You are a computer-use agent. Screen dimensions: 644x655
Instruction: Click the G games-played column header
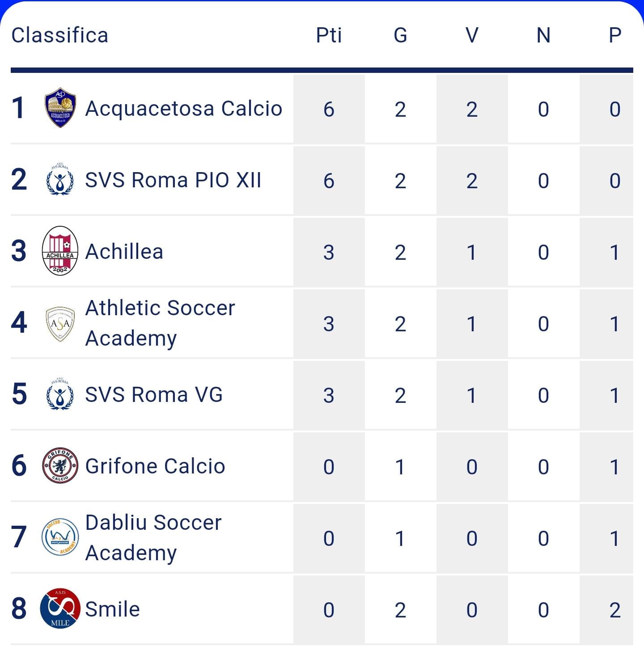pos(400,35)
